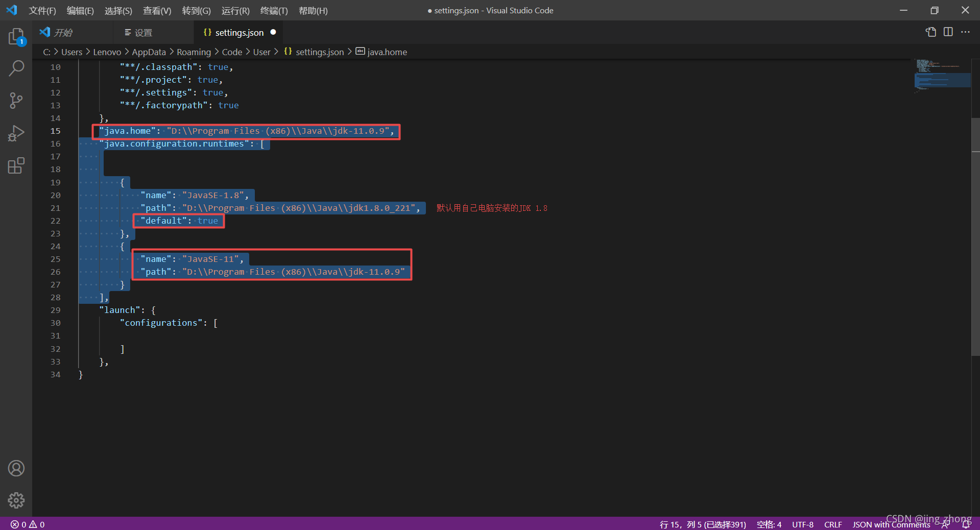The height and width of the screenshot is (530, 980).
Task: Split the editor to the right
Action: (x=948, y=32)
